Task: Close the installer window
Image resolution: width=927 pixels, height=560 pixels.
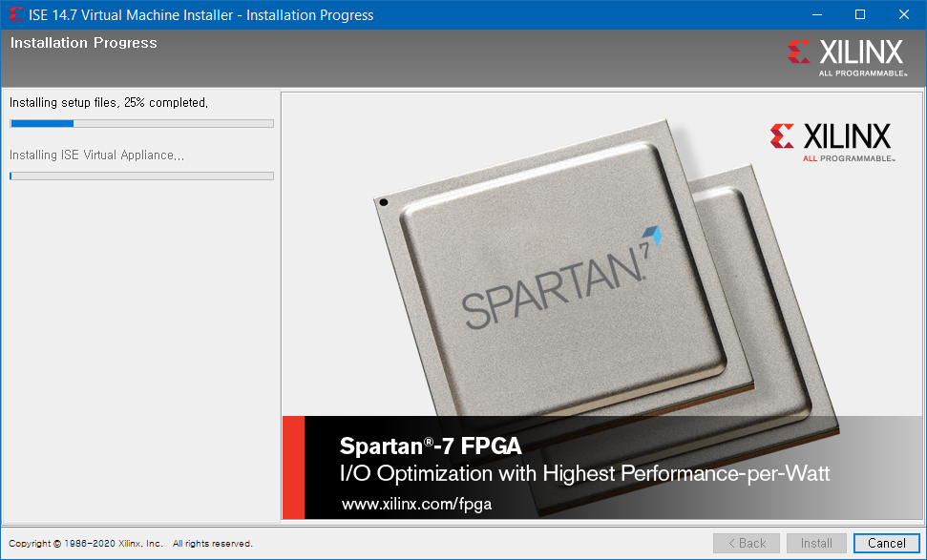Action: [904, 14]
